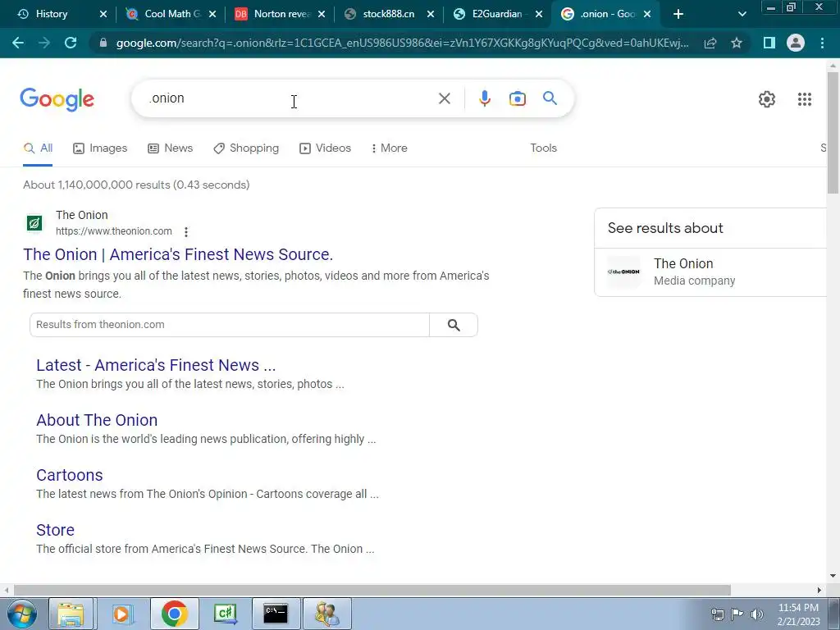Click the forward navigation arrow
Image resolution: width=840 pixels, height=630 pixels.
(x=44, y=43)
